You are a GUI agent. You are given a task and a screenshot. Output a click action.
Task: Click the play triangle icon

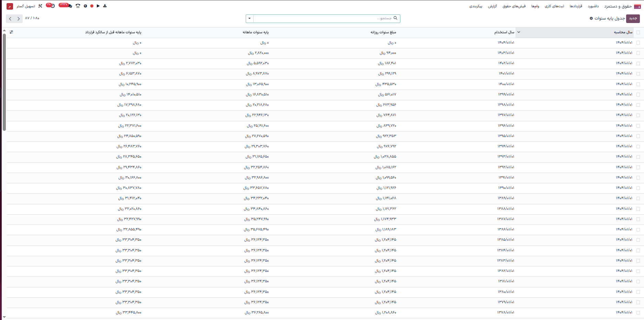98,6
